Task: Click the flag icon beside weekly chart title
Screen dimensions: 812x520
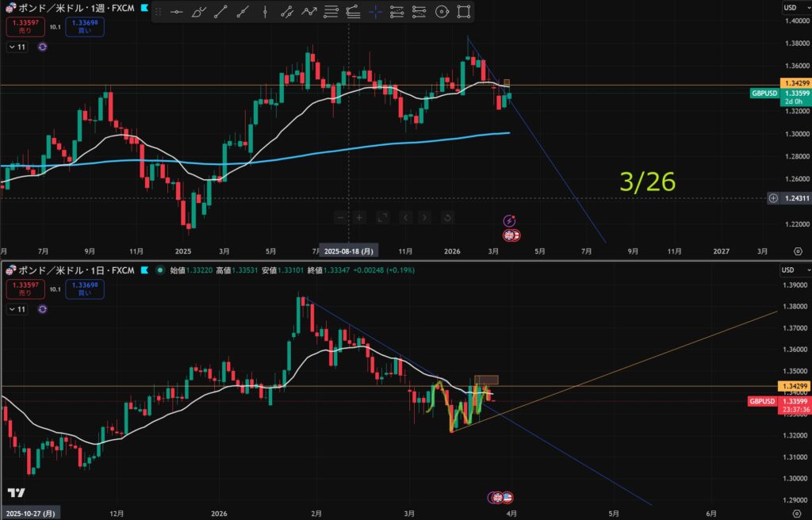Action: coord(143,6)
